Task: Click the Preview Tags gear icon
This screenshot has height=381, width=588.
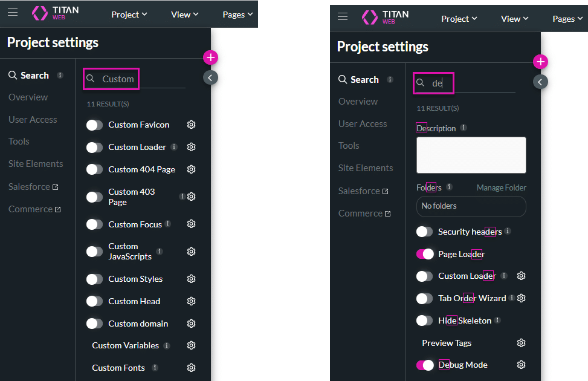Action: [x=522, y=343]
